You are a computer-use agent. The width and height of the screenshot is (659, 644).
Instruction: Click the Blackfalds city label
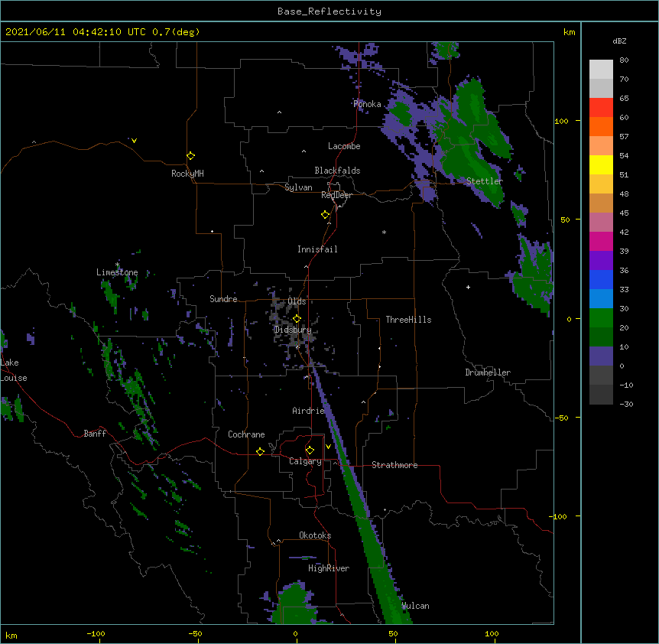337,171
